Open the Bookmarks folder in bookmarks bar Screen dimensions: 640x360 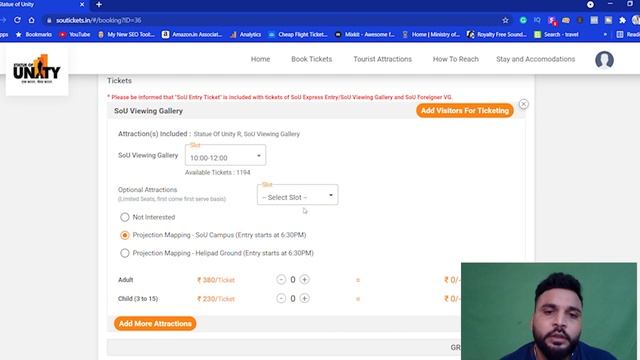pyautogui.click(x=33, y=35)
